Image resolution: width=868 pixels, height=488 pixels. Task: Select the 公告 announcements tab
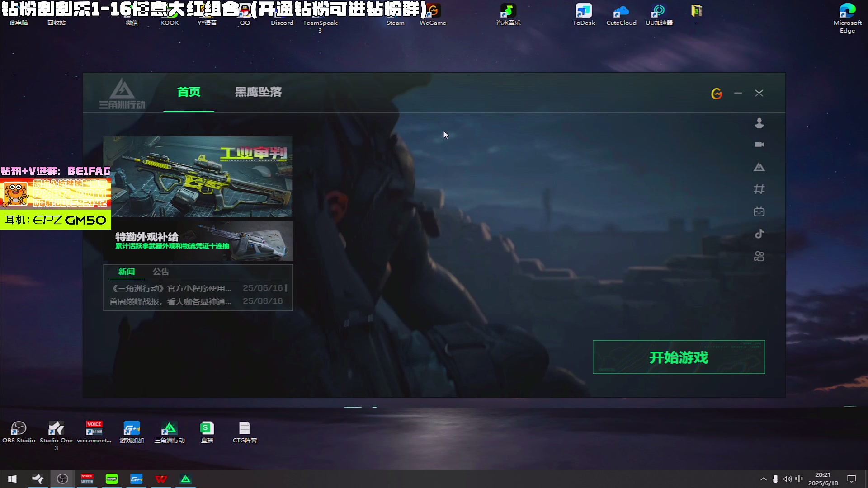(x=161, y=272)
